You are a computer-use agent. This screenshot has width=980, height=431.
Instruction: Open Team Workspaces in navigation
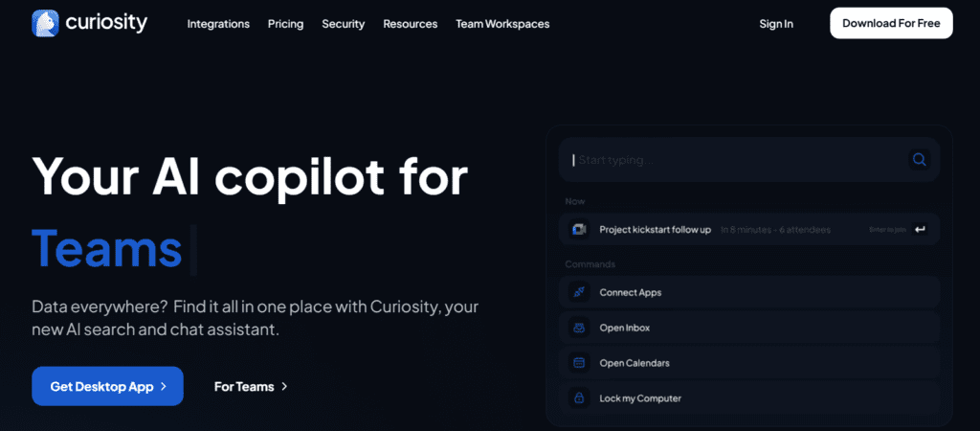(x=502, y=24)
